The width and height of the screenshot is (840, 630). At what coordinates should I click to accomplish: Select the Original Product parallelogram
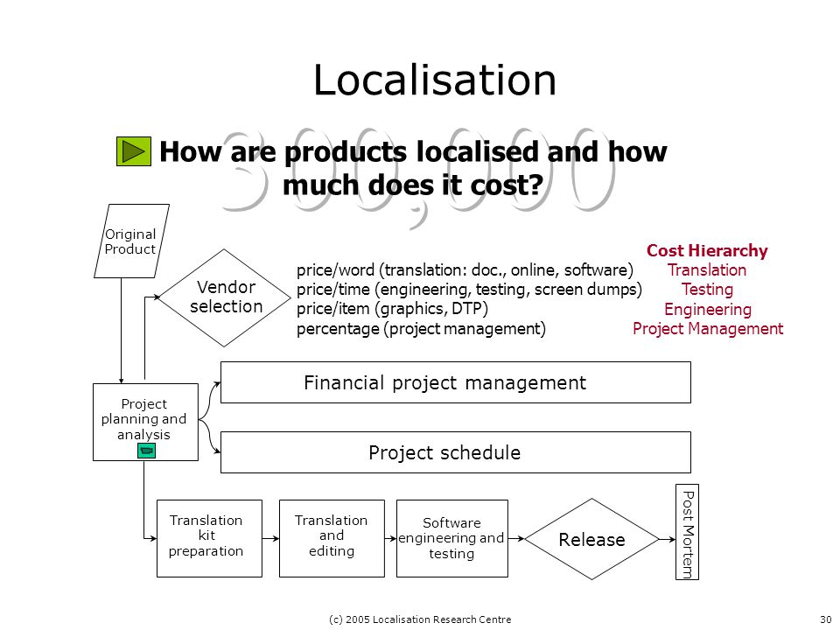tap(131, 241)
